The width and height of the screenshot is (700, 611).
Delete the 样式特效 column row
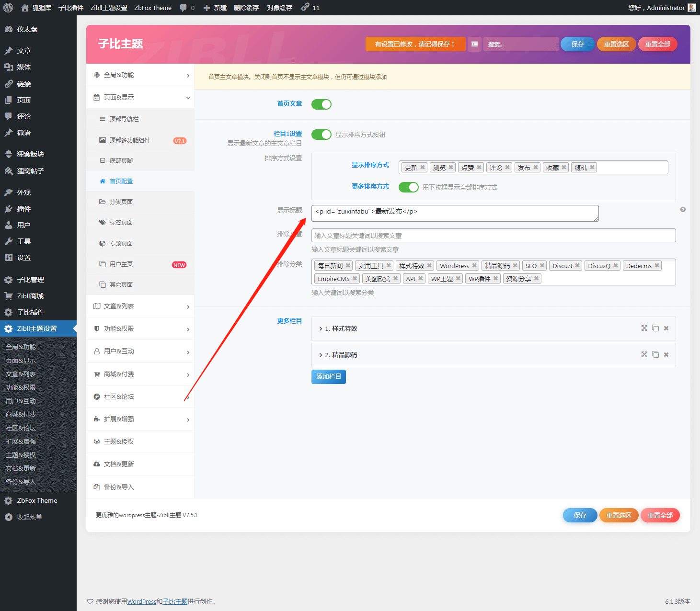[666, 328]
